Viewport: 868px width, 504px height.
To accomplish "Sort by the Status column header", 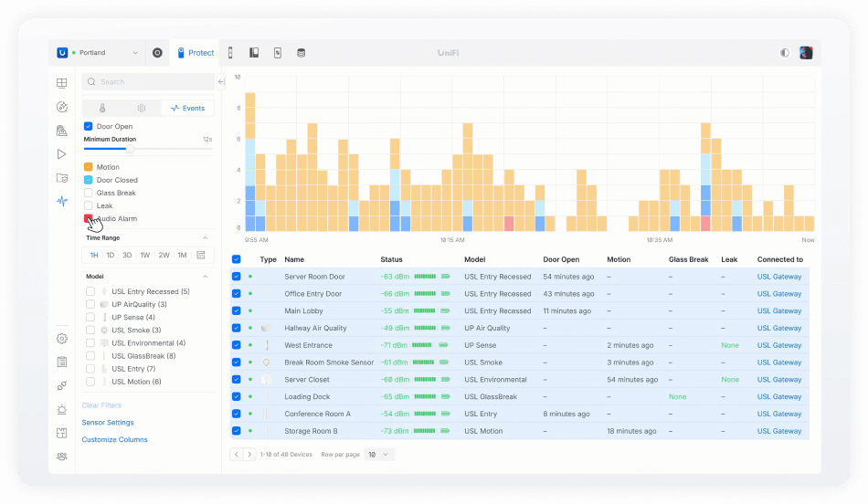I will [x=391, y=259].
